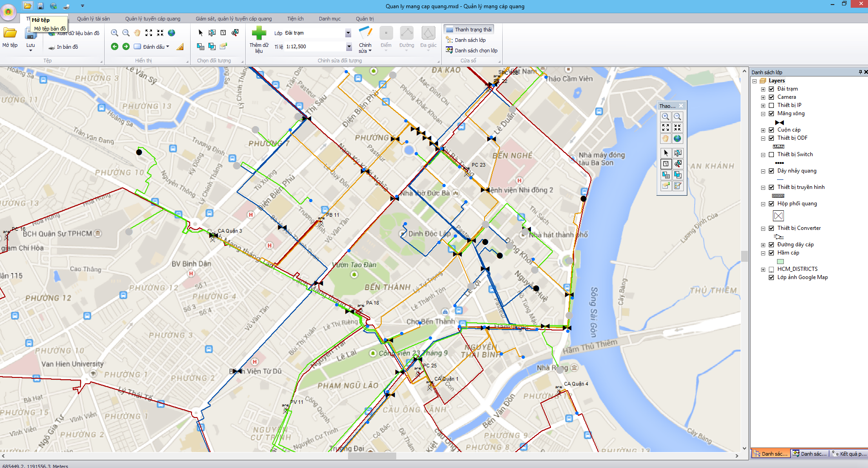Click the ribbon full extent globe icon
Image resolution: width=868 pixels, height=468 pixels.
point(172,33)
